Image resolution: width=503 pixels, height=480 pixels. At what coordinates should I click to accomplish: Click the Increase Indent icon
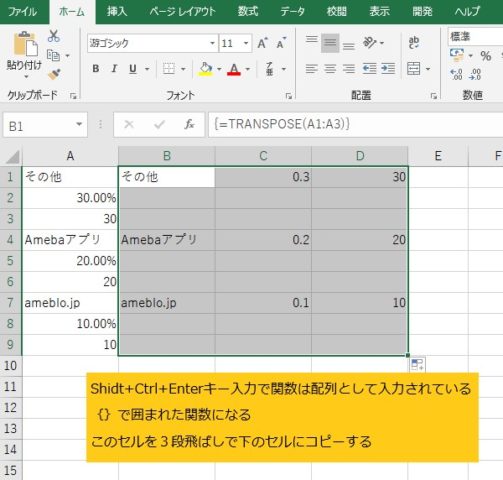click(x=388, y=69)
